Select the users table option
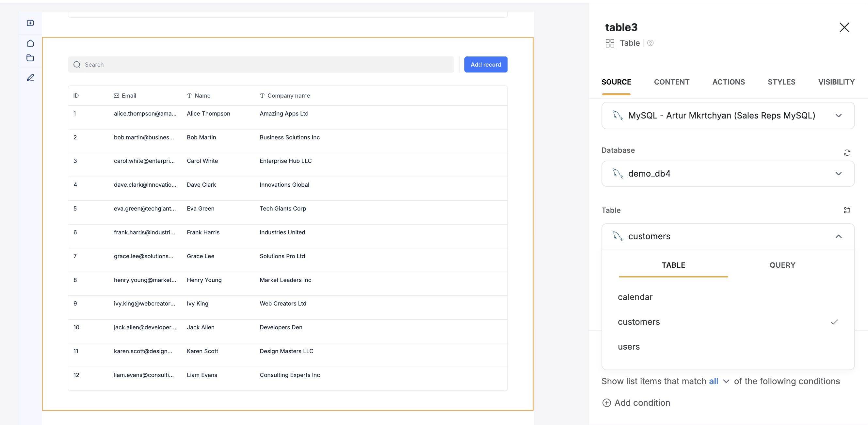The image size is (868, 425). tap(628, 347)
